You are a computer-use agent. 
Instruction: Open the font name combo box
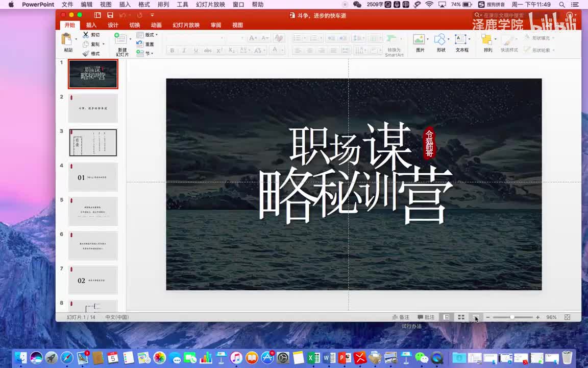click(x=196, y=38)
